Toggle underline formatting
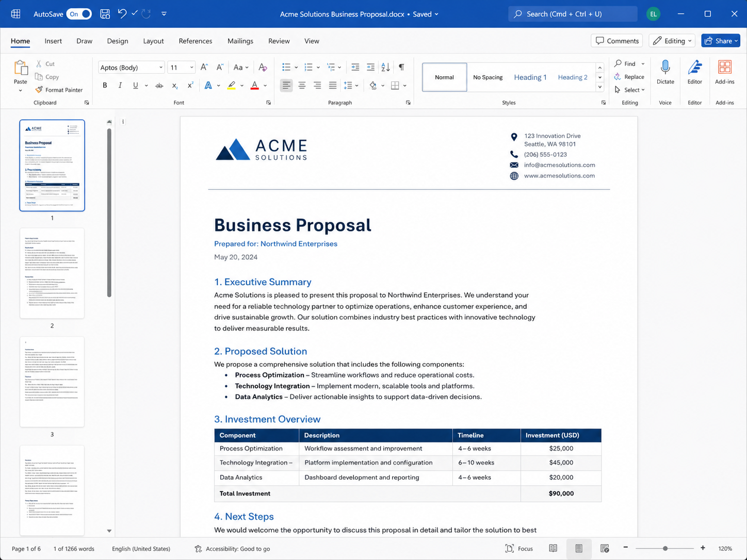Image resolution: width=747 pixels, height=560 pixels. [x=136, y=86]
